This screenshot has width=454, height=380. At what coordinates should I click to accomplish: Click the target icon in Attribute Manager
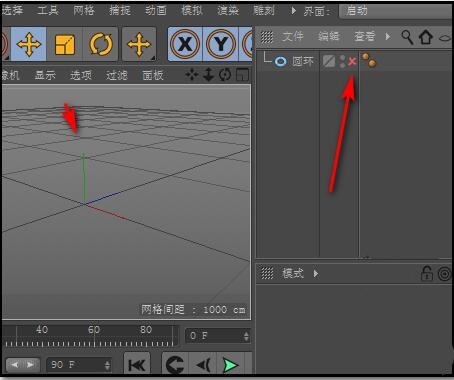click(445, 274)
